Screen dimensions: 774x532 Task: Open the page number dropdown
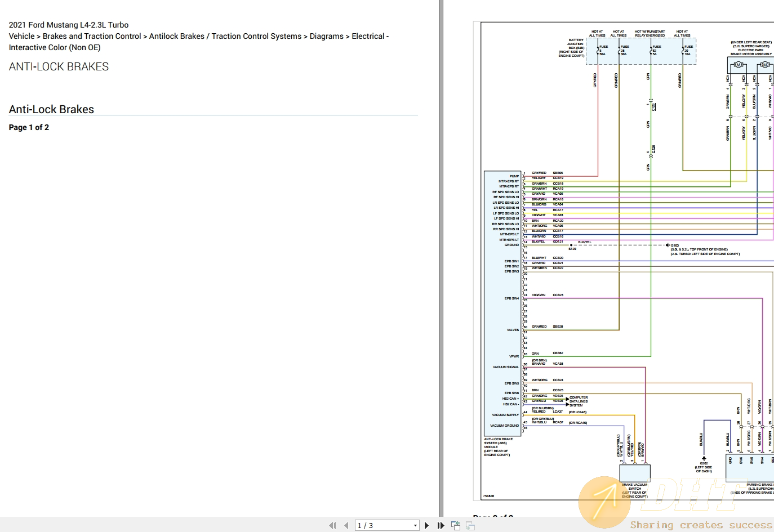coord(415,525)
